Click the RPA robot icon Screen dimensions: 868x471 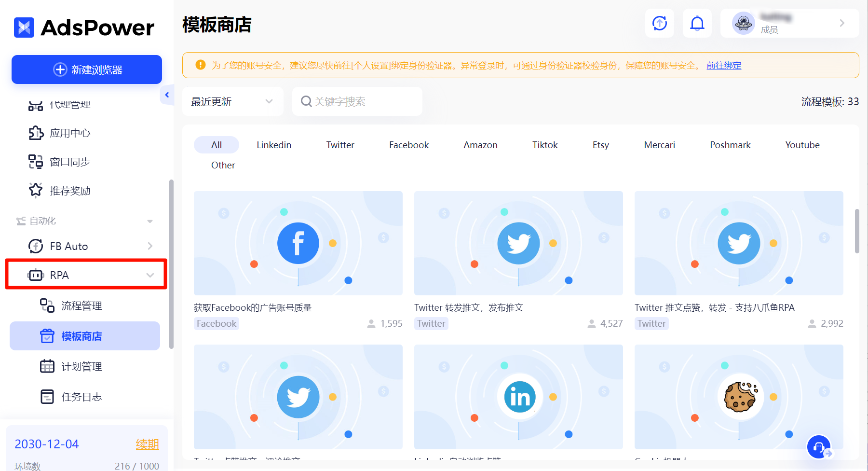click(36, 275)
